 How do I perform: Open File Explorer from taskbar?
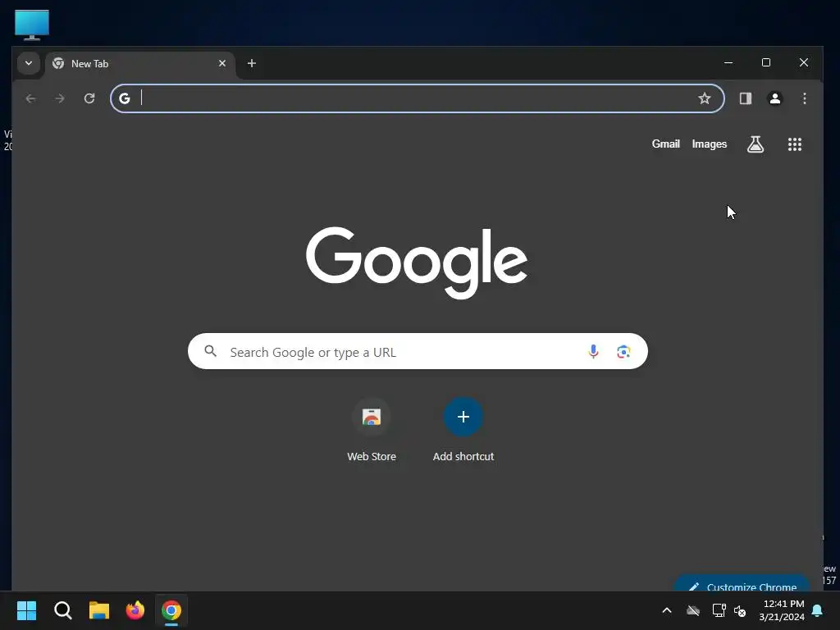pos(99,610)
